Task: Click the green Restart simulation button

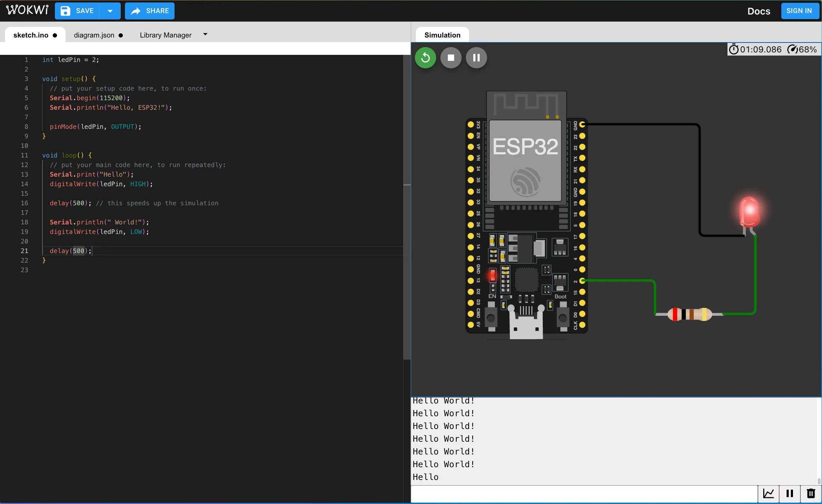Action: 425,57
